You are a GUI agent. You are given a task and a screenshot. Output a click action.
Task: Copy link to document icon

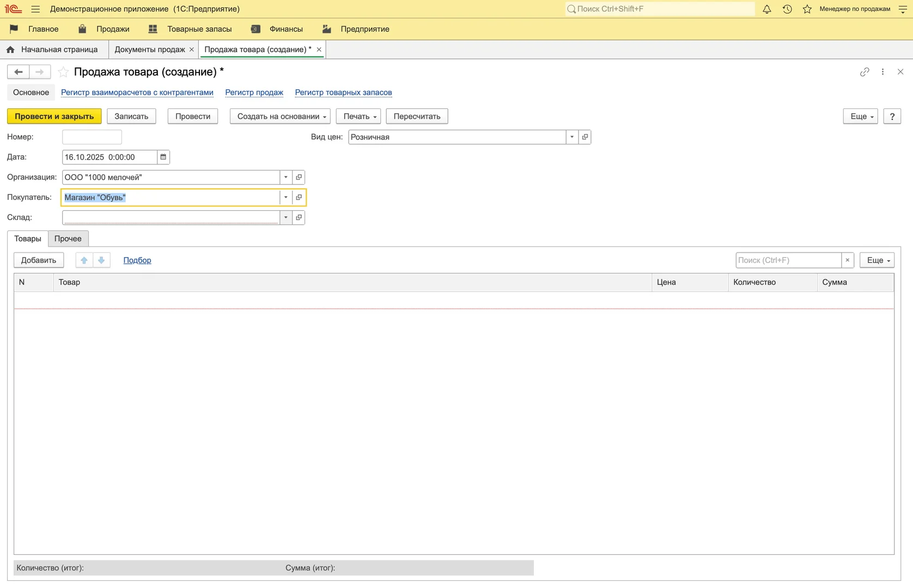(865, 72)
